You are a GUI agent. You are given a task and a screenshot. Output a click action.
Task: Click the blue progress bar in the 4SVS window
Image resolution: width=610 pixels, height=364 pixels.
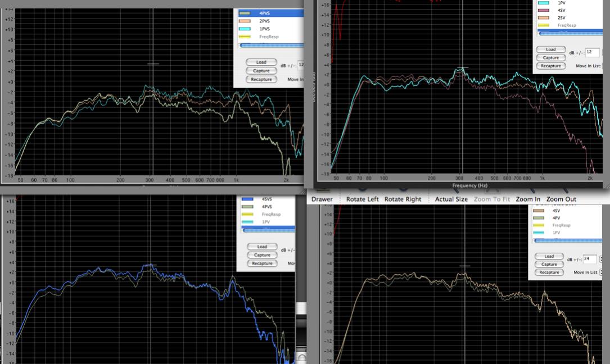coord(269,230)
